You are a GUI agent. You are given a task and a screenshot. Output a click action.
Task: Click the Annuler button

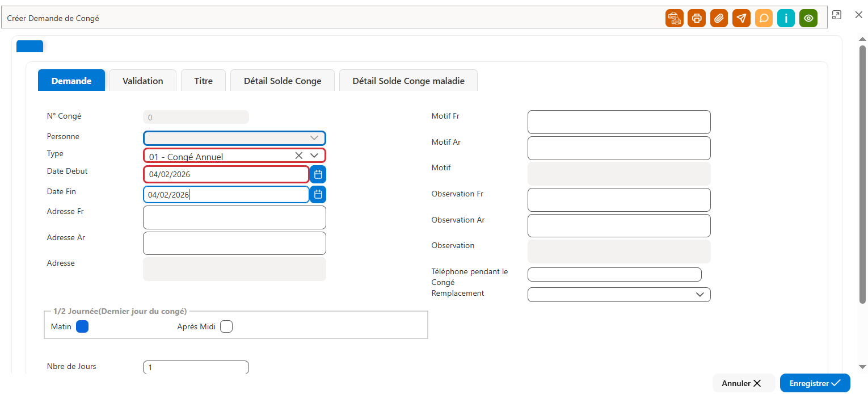pyautogui.click(x=741, y=383)
